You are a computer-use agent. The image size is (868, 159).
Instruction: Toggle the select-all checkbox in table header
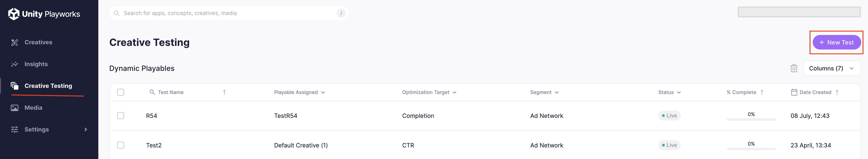coord(121,92)
